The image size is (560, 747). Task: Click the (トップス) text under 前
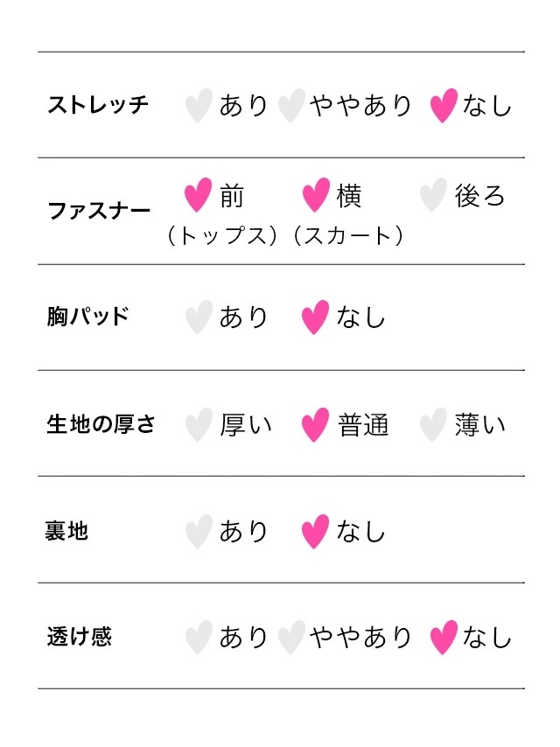[x=222, y=235]
